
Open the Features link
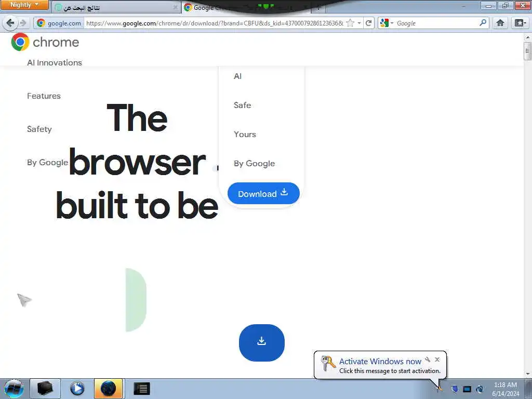(x=44, y=96)
